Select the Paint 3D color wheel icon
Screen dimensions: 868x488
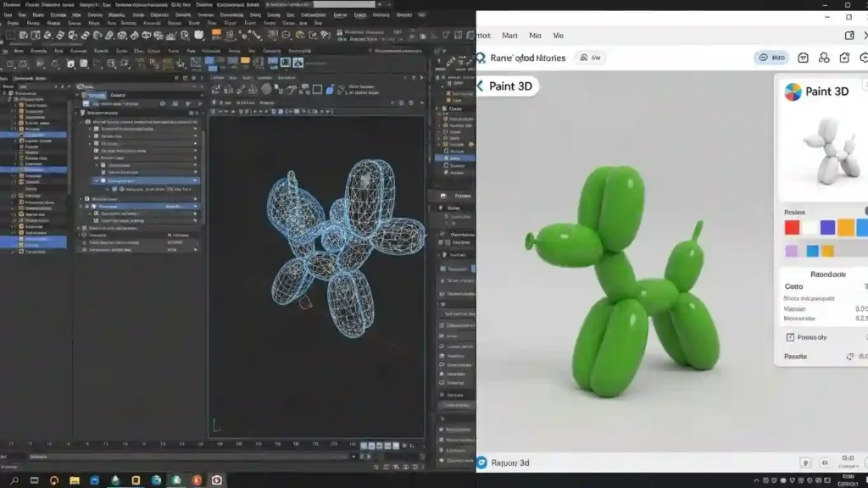tap(793, 91)
